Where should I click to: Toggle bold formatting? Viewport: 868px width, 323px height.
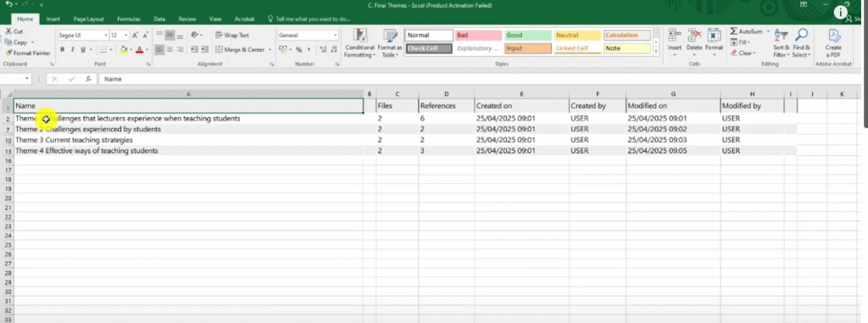[63, 50]
